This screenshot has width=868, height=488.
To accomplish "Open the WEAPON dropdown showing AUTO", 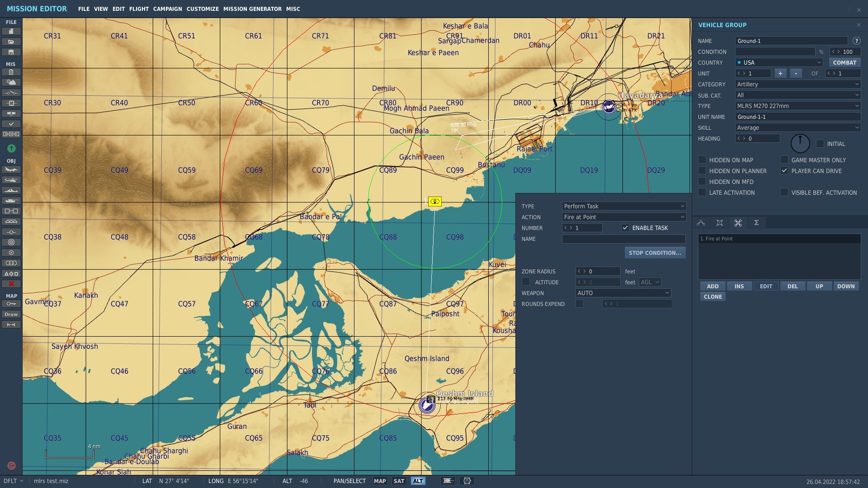I will pyautogui.click(x=623, y=293).
